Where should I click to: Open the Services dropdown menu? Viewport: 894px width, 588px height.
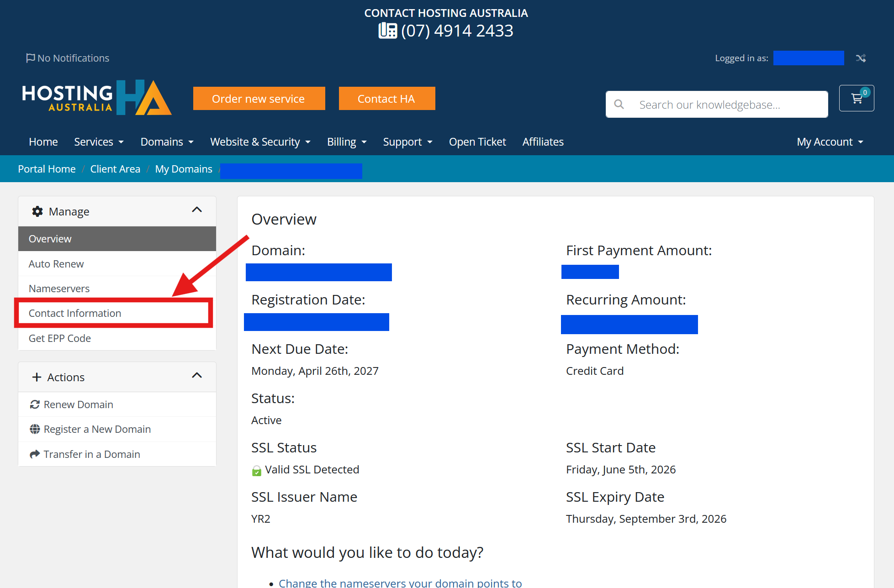click(99, 142)
